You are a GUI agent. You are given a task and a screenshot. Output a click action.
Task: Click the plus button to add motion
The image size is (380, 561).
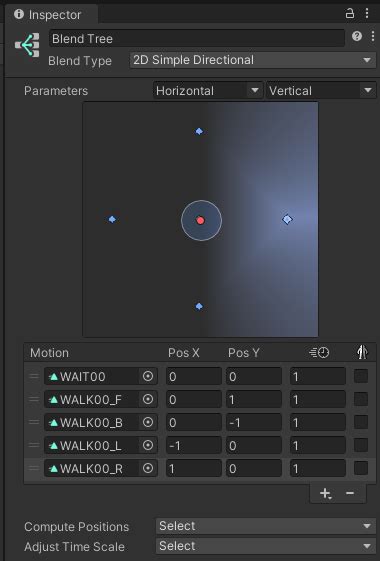325,493
